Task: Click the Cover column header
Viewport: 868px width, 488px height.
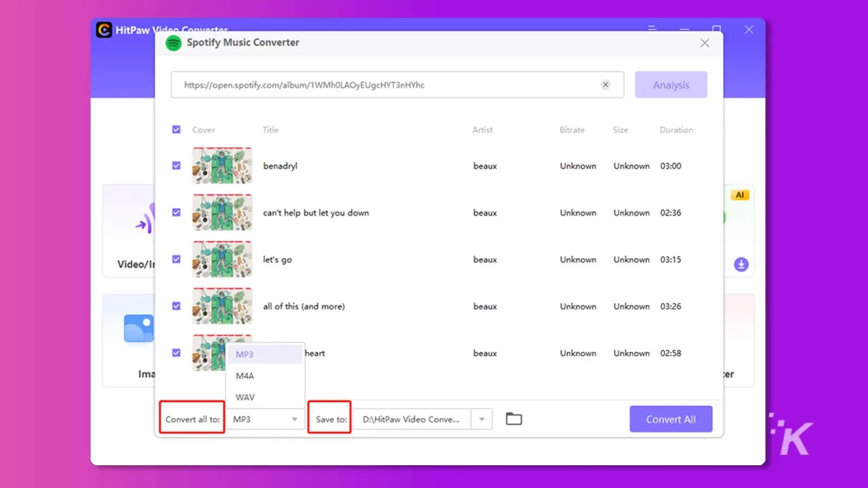Action: point(203,130)
